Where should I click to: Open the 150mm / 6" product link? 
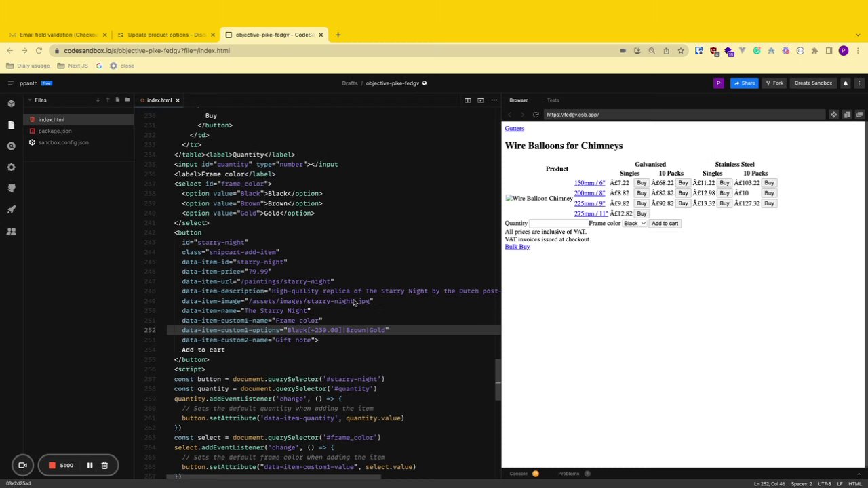589,183
